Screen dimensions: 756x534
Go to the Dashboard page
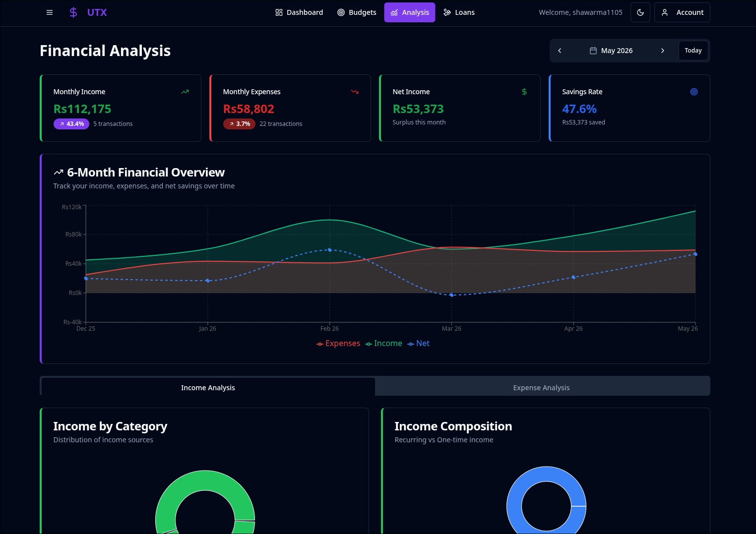[x=299, y=12]
